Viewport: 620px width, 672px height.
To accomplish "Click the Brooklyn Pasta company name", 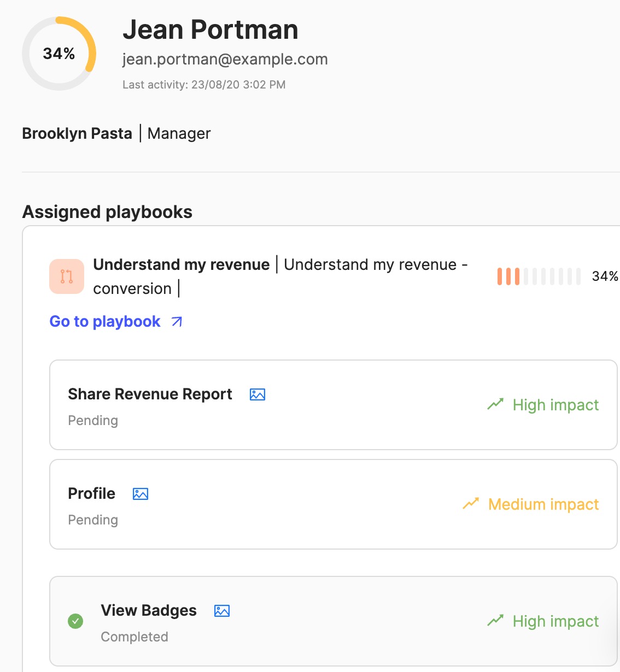I will click(x=77, y=133).
